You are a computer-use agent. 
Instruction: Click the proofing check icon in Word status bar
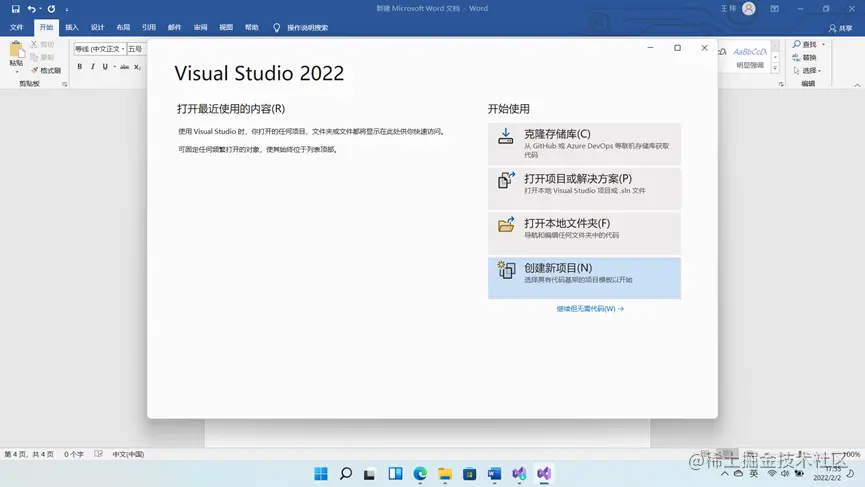[98, 454]
